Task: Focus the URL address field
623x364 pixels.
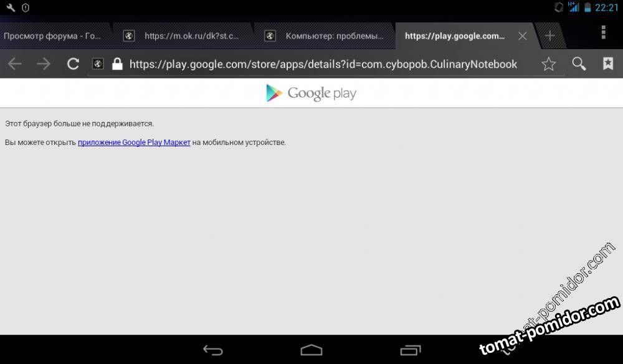Action: (323, 64)
